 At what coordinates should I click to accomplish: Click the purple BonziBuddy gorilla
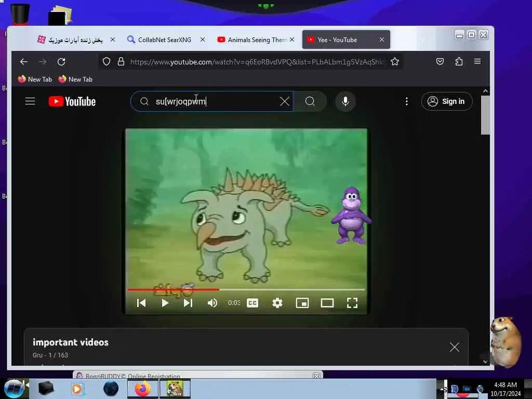click(x=351, y=216)
